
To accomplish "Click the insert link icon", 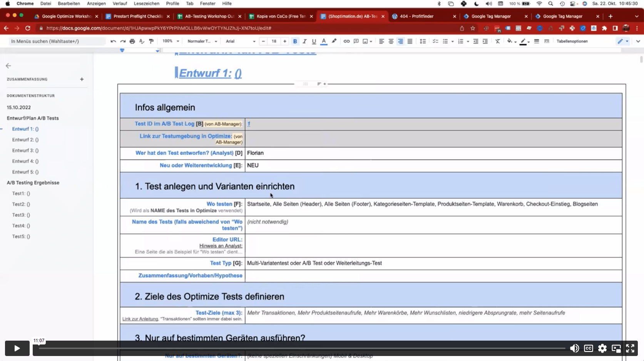I will pyautogui.click(x=346, y=41).
